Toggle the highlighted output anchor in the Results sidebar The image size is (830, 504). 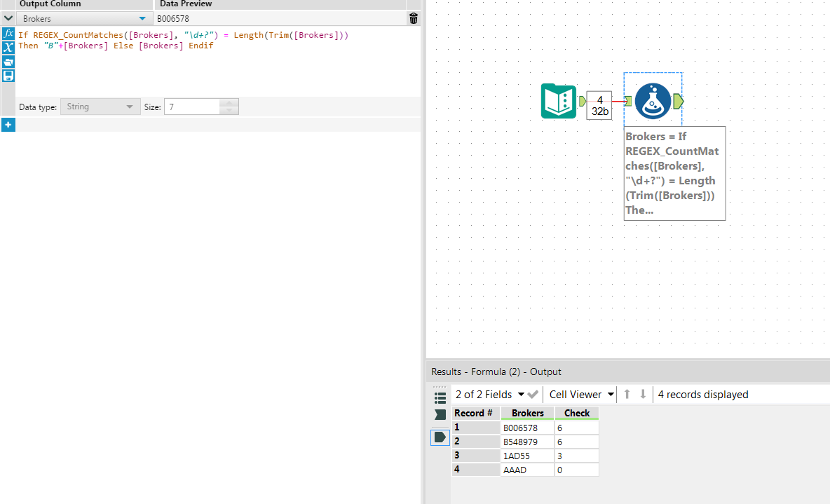coord(440,437)
